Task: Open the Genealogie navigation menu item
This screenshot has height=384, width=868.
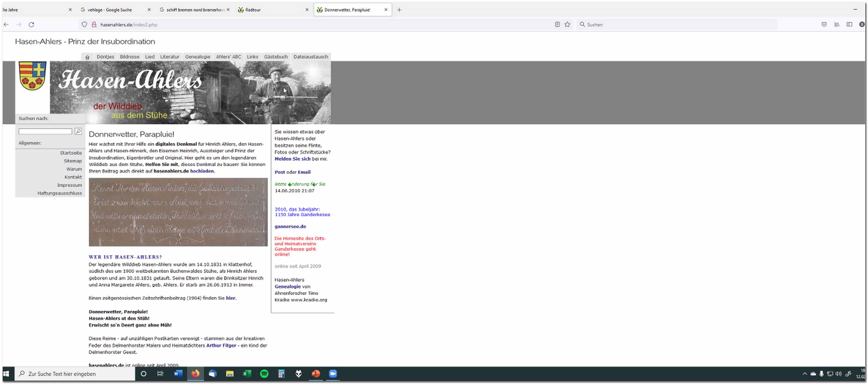Action: (x=197, y=57)
